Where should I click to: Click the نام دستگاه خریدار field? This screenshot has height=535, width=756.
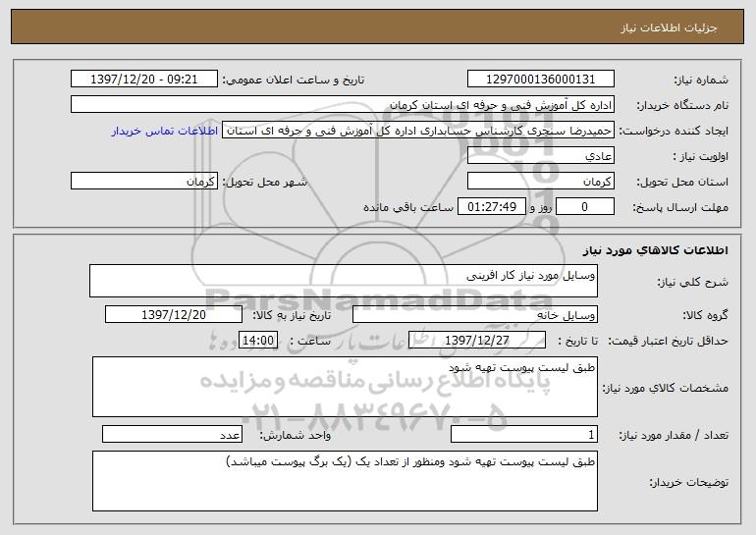tap(343, 105)
